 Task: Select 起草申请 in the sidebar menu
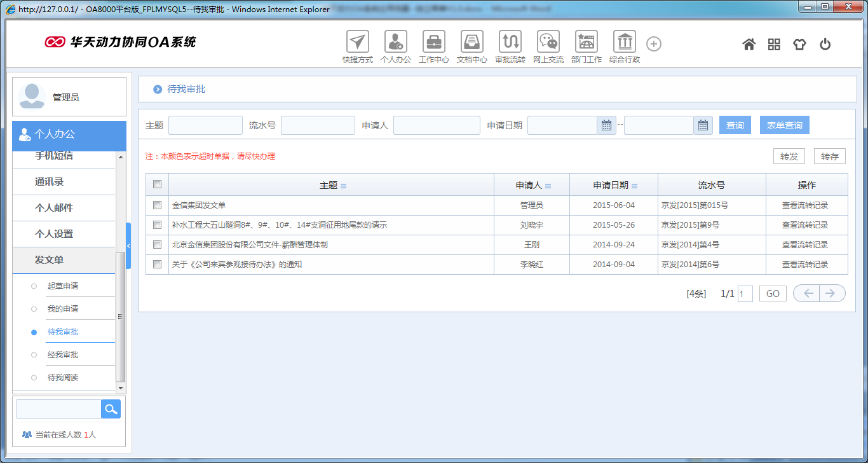tap(63, 286)
